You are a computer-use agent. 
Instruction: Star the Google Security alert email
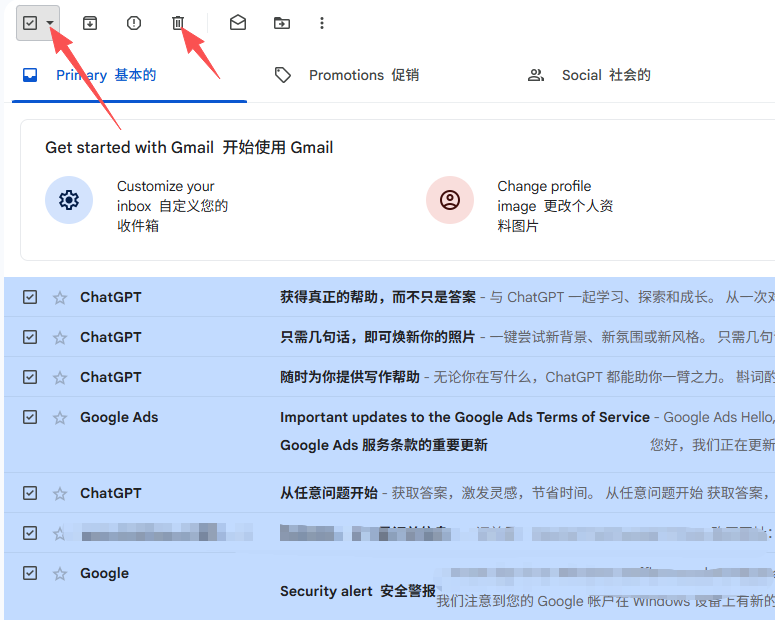click(x=60, y=574)
